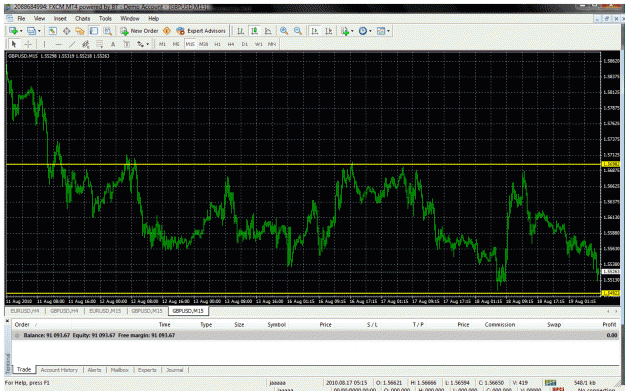
Task: Open the periodicity clock dropdown
Action: point(365,31)
